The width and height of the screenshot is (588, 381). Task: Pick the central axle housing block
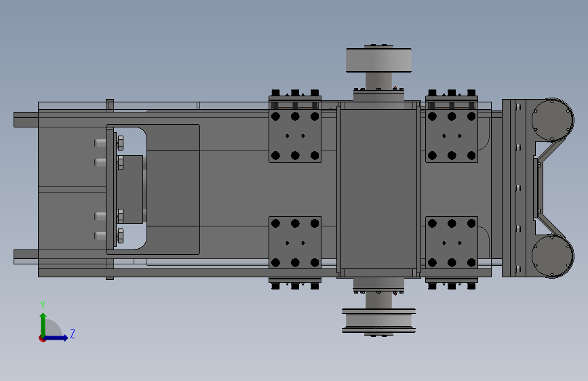click(x=378, y=189)
